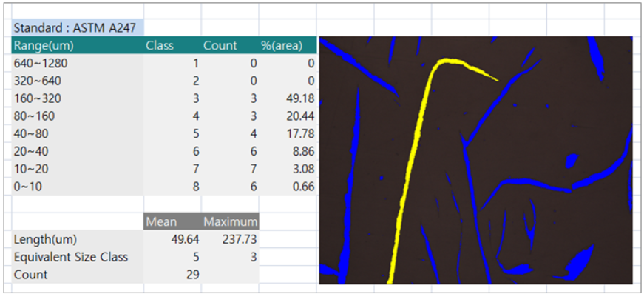Select the 640~1280 range cell
644x294 pixels.
click(x=78, y=64)
